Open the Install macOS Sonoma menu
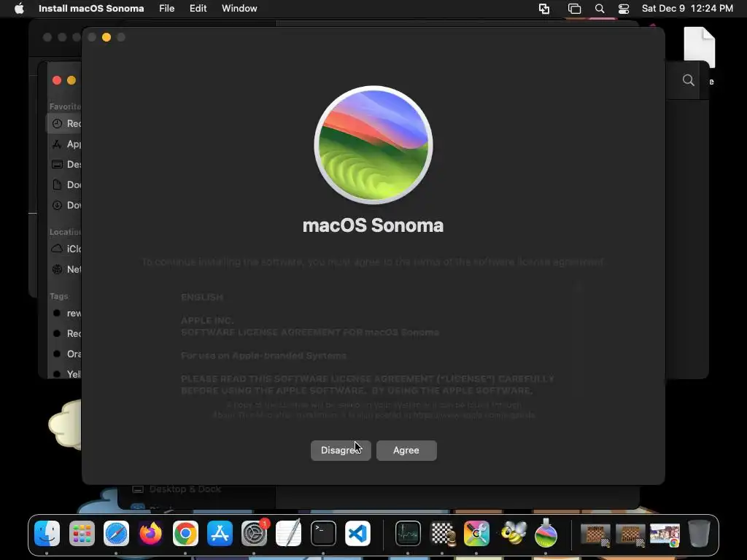The height and width of the screenshot is (560, 747). 91,9
